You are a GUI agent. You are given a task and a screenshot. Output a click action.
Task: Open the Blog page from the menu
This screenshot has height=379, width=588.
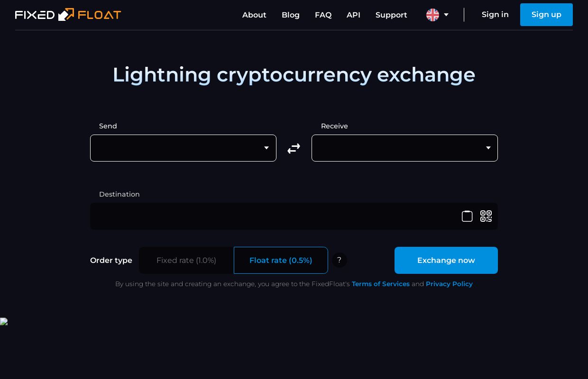[x=290, y=15]
